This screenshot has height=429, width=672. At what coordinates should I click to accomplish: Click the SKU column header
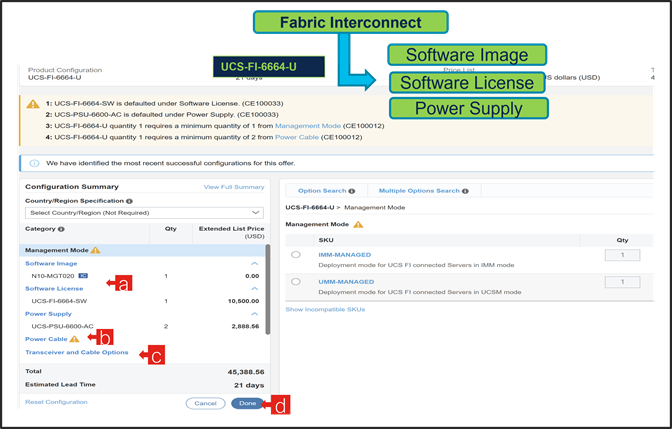click(x=326, y=240)
